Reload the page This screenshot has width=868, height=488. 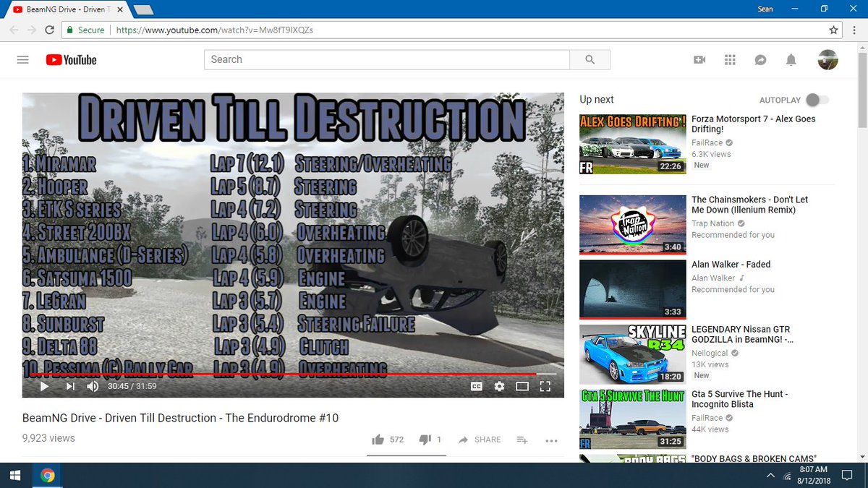pyautogui.click(x=50, y=30)
